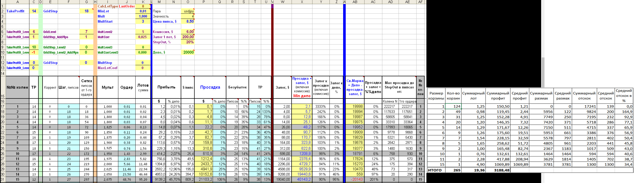Click the MultCorr value 0,025 cell
Viewport: 644px width, 183px height.
tap(143, 37)
